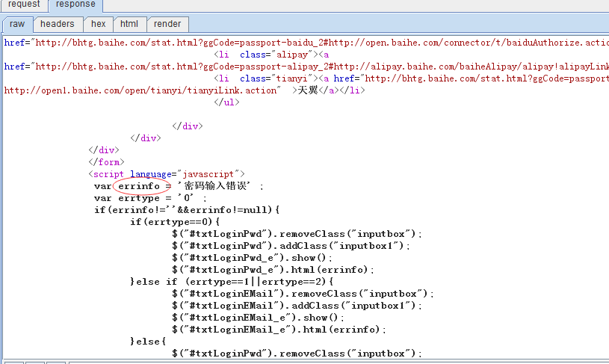Image resolution: width=609 pixels, height=364 pixels.
Task: Click the closing </ul> tag
Action: tap(226, 102)
